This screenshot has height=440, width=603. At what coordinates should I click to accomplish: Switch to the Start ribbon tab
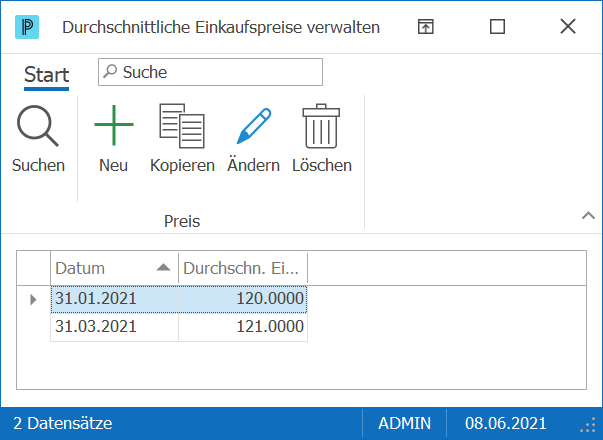[47, 75]
